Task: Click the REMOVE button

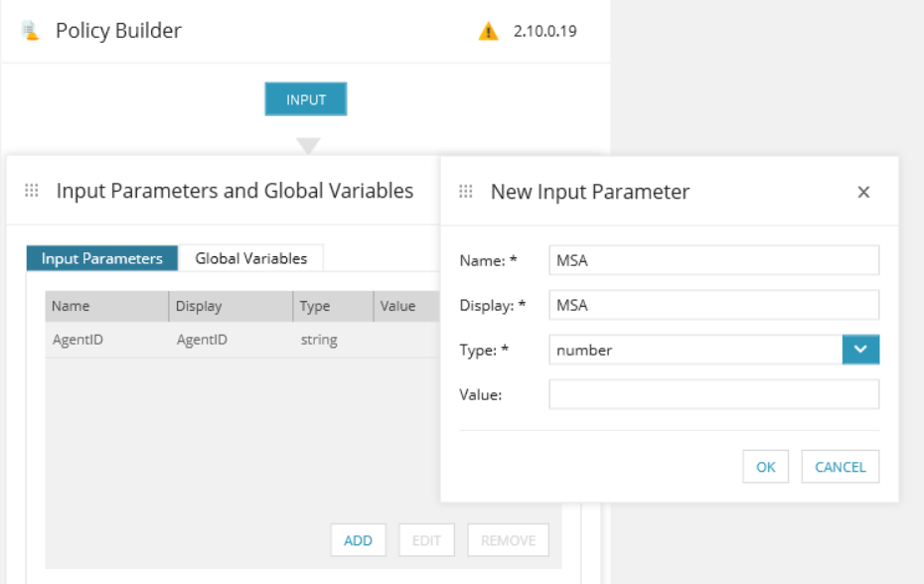Action: click(x=508, y=539)
